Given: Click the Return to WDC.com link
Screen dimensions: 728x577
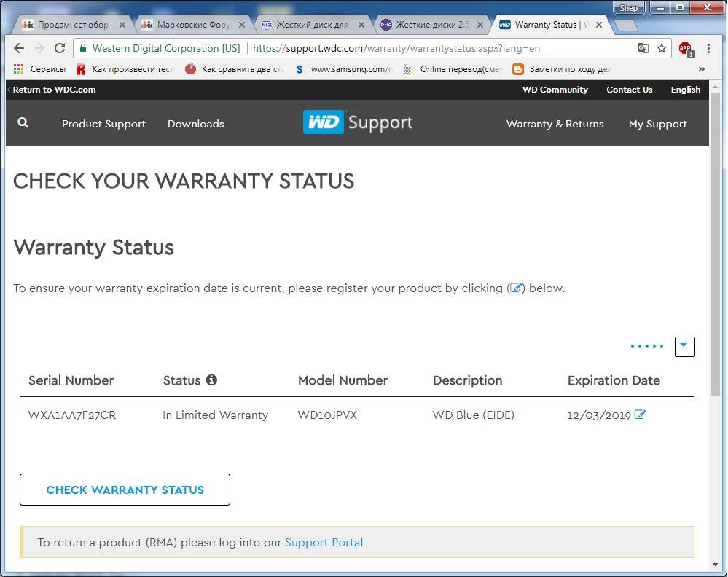Looking at the screenshot, I should pos(54,90).
